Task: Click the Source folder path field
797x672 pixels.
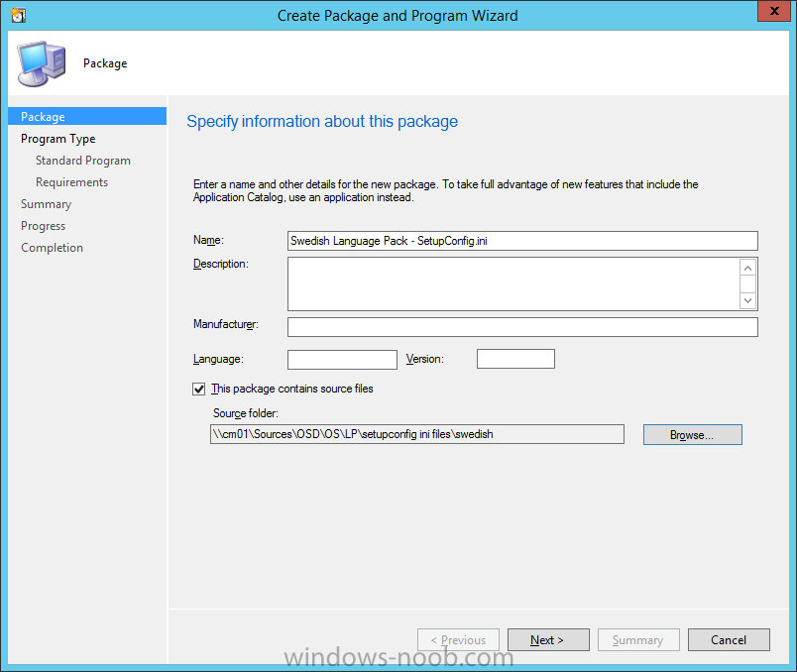Action: pyautogui.click(x=416, y=434)
